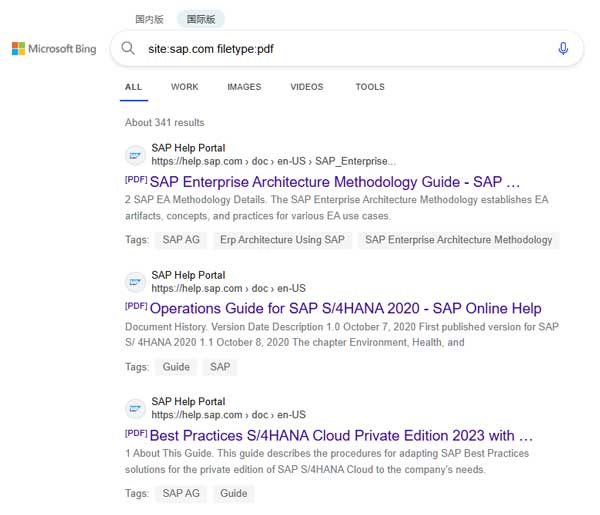Open the TOOLS search options
This screenshot has width=600, height=515.
pyautogui.click(x=369, y=87)
